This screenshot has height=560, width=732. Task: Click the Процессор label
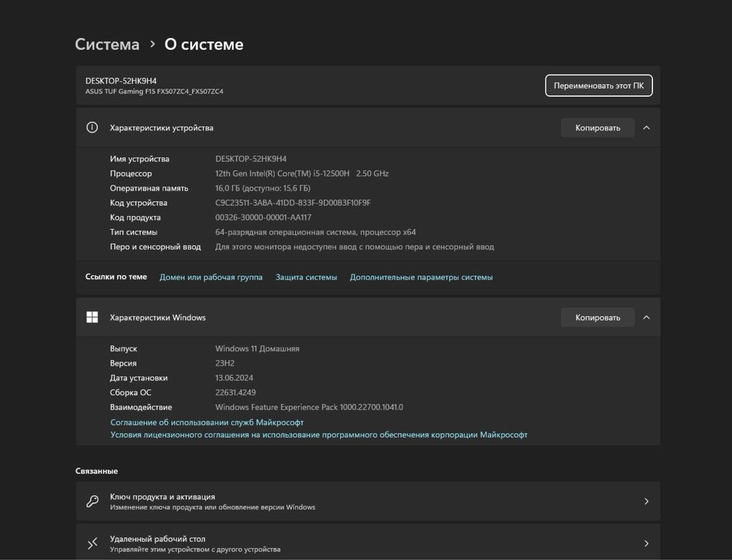point(131,173)
